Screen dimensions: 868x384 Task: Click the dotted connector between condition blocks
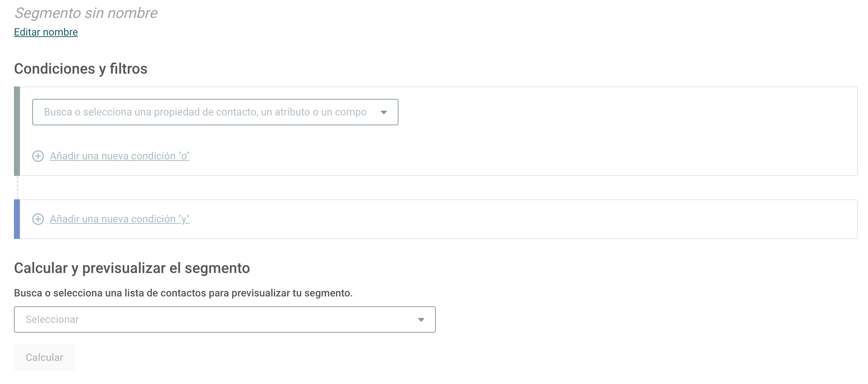17,188
